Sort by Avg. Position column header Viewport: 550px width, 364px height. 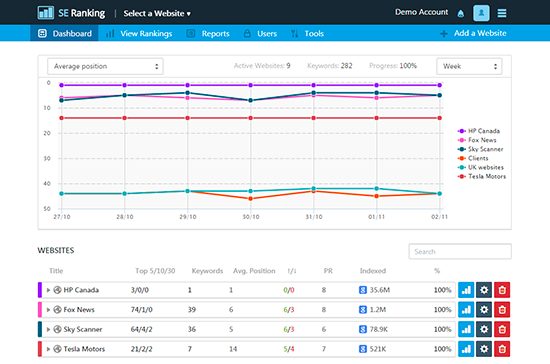[254, 271]
